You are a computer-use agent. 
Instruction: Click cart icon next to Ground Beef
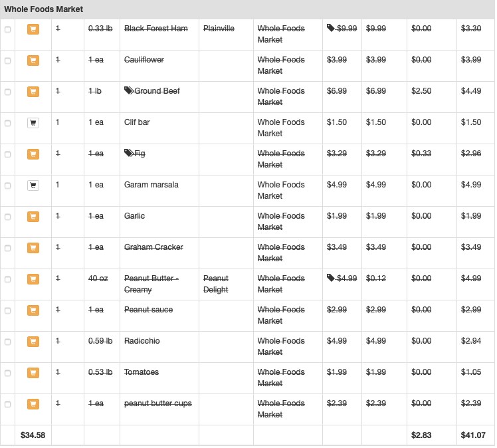[33, 92]
